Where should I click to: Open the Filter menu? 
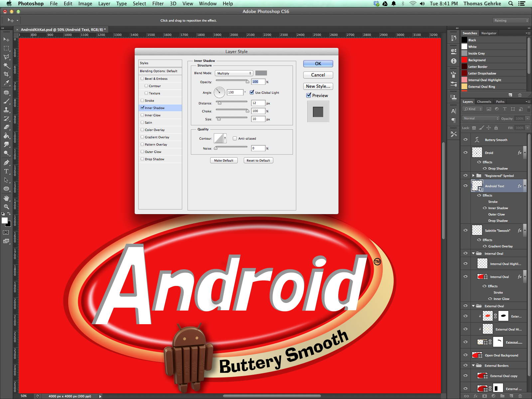click(x=158, y=4)
